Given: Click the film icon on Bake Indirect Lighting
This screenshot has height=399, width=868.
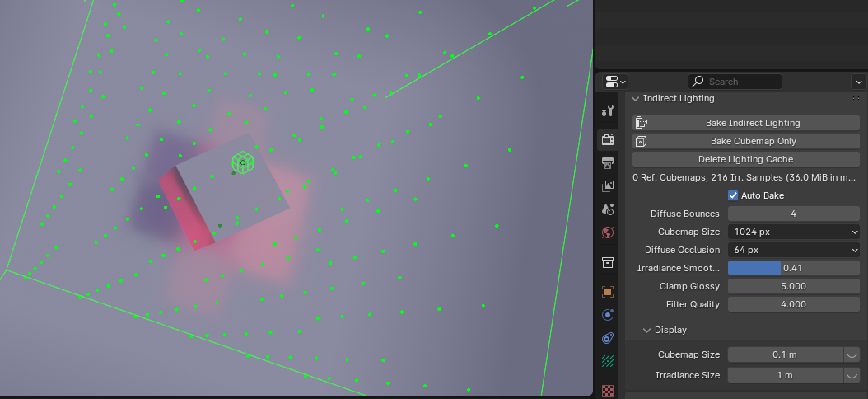Looking at the screenshot, I should pos(641,123).
